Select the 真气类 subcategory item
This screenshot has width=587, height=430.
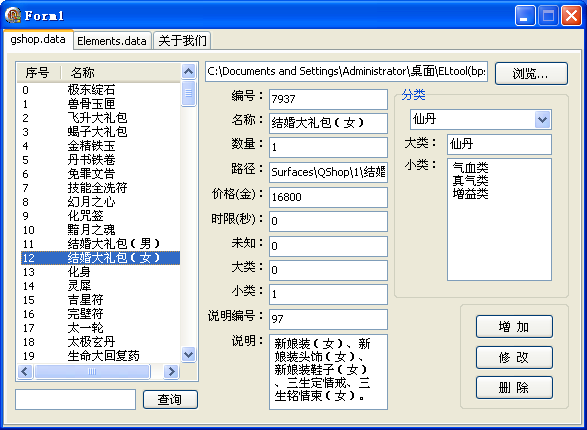(471, 180)
